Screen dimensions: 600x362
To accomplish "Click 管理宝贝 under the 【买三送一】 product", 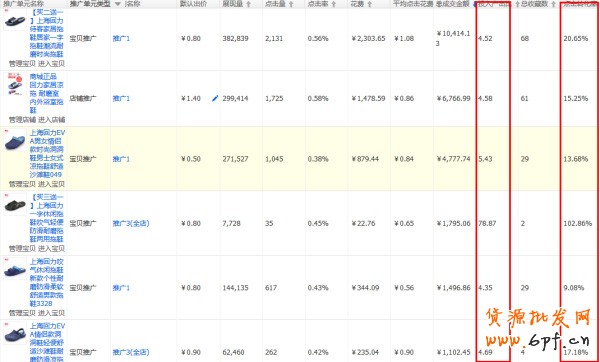I will (x=22, y=249).
